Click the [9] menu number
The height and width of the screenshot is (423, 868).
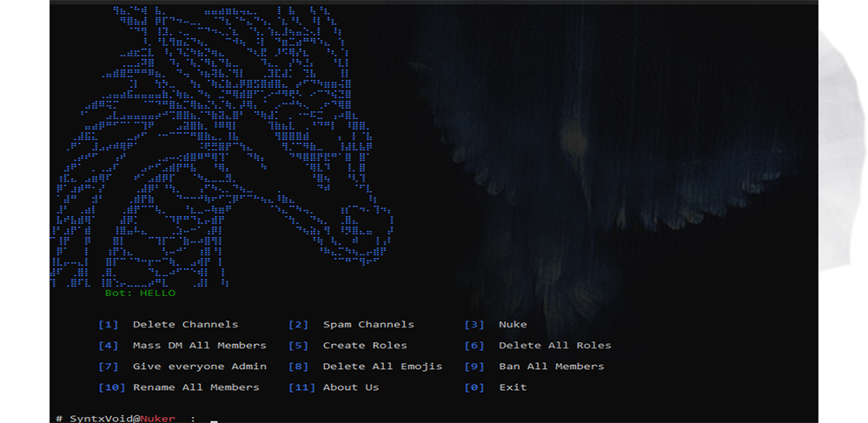474,367
